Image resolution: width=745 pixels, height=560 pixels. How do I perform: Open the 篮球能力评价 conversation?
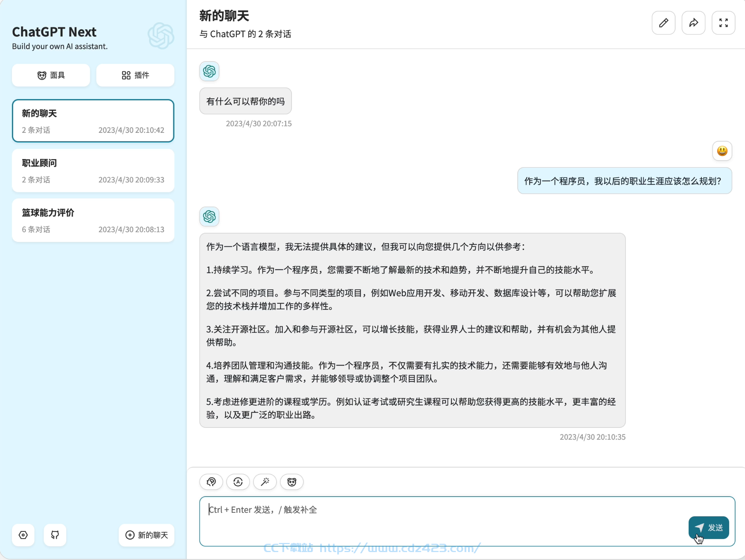93,220
